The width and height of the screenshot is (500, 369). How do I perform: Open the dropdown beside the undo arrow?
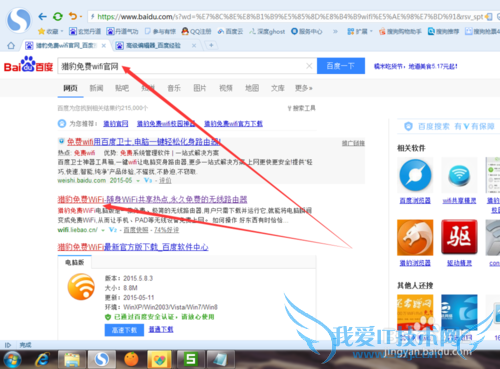[81, 17]
